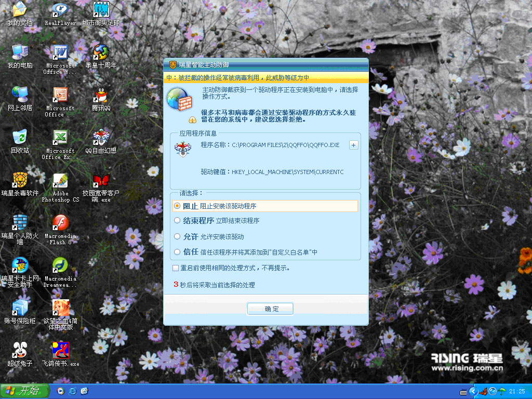Image resolution: width=532 pixels, height=399 pixels.
Task: Click program path QQFFO.EXE text
Action: click(285, 145)
